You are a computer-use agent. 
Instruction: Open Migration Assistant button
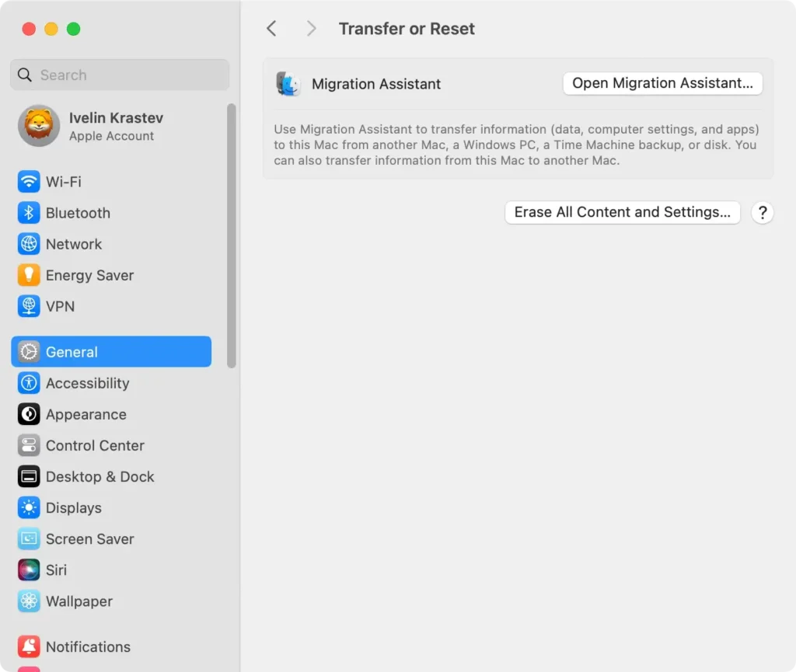tap(662, 83)
